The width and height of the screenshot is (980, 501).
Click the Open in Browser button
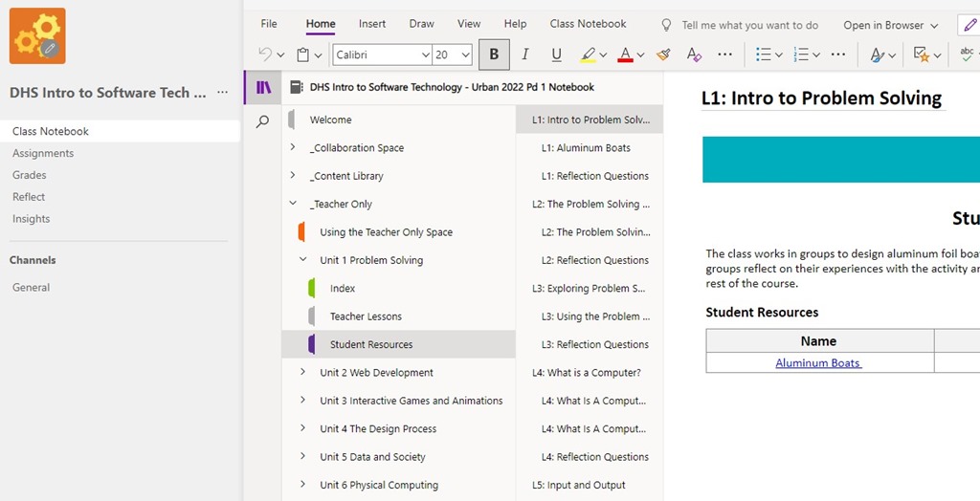coord(890,26)
